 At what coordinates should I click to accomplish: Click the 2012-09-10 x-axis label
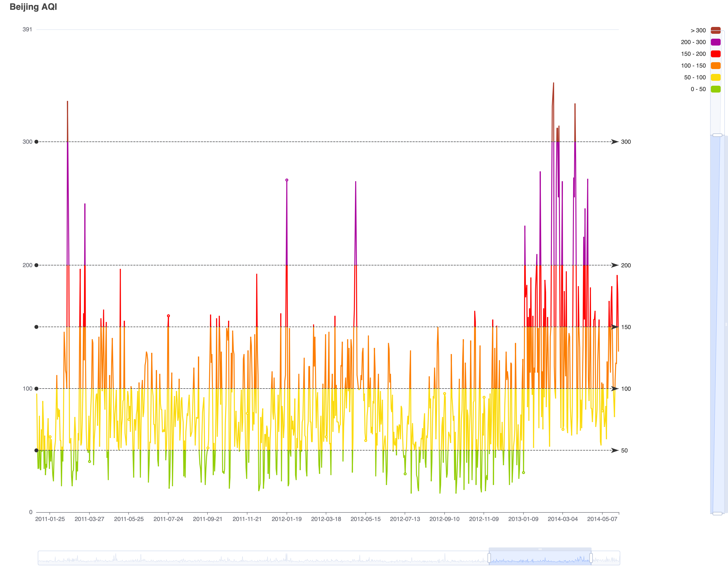(x=444, y=519)
